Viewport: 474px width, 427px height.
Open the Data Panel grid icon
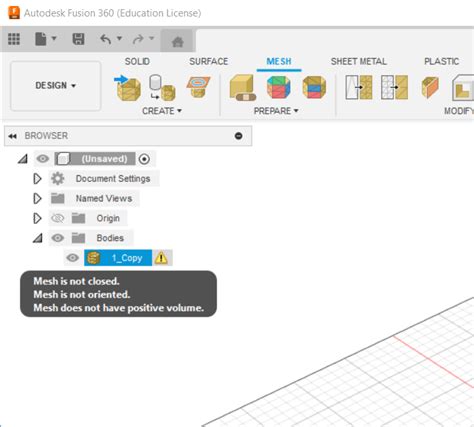[14, 39]
